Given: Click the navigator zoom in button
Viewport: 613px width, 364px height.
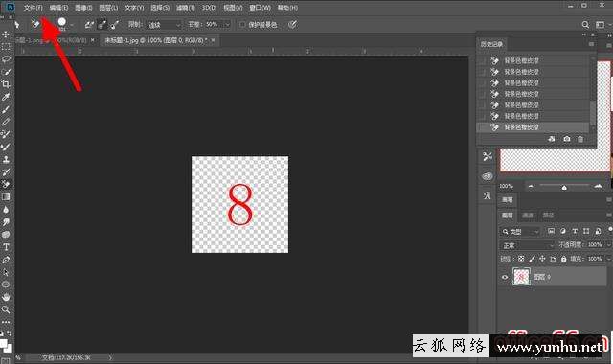Looking at the screenshot, I should pyautogui.click(x=598, y=187).
